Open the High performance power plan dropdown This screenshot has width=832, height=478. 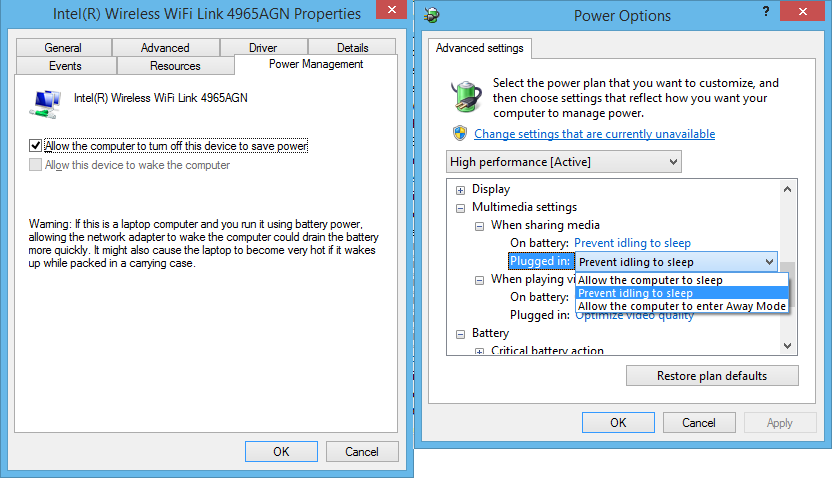click(x=564, y=162)
